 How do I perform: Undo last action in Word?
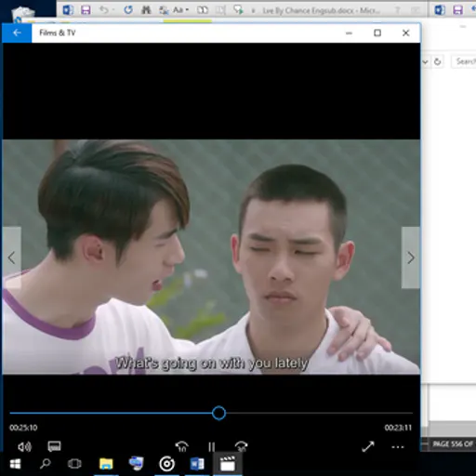[104, 10]
